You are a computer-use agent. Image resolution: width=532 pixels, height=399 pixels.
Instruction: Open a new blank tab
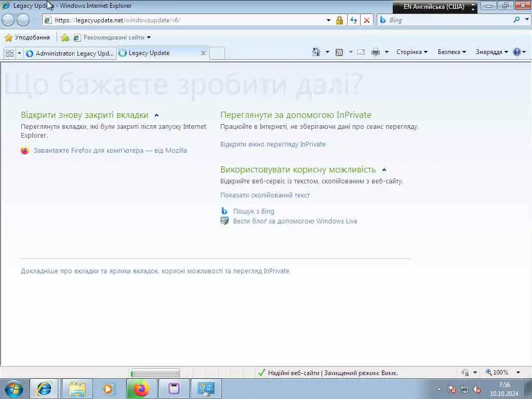click(217, 54)
